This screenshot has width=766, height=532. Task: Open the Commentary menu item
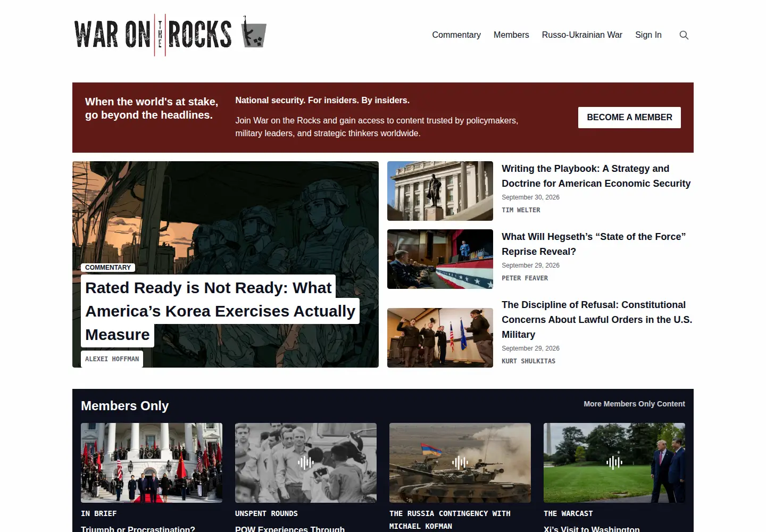[456, 35]
